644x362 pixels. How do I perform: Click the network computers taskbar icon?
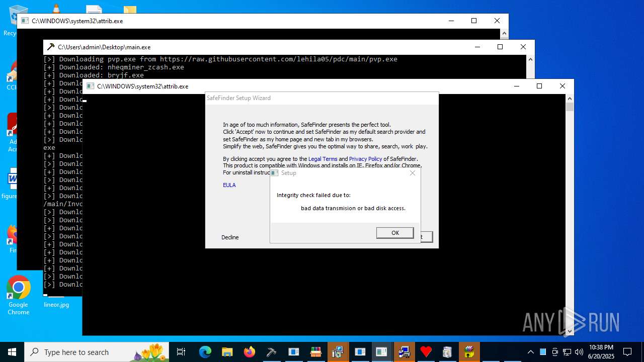(x=404, y=352)
